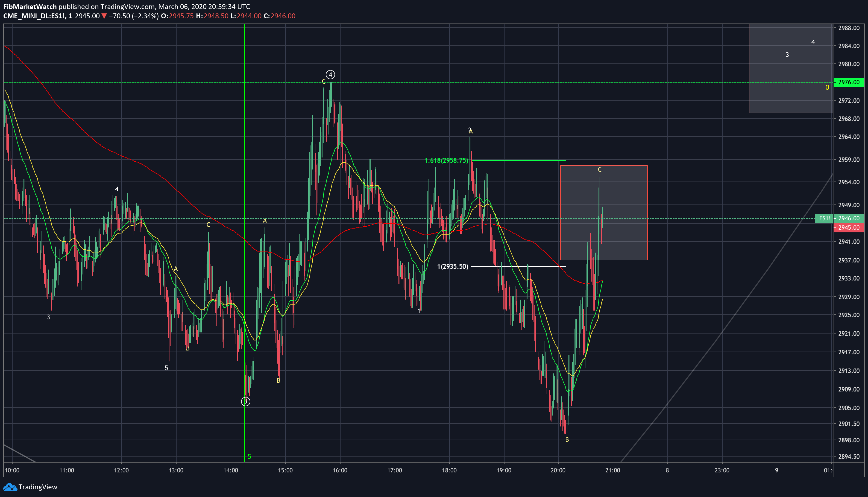Image resolution: width=868 pixels, height=497 pixels.
Task: Click the green 2976.00 price label
Action: click(849, 82)
